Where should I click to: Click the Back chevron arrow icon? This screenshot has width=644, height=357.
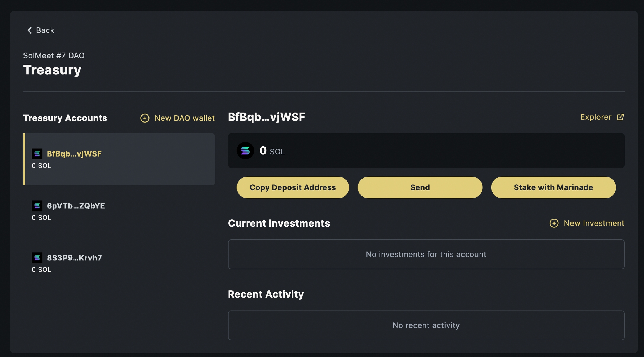pyautogui.click(x=30, y=30)
